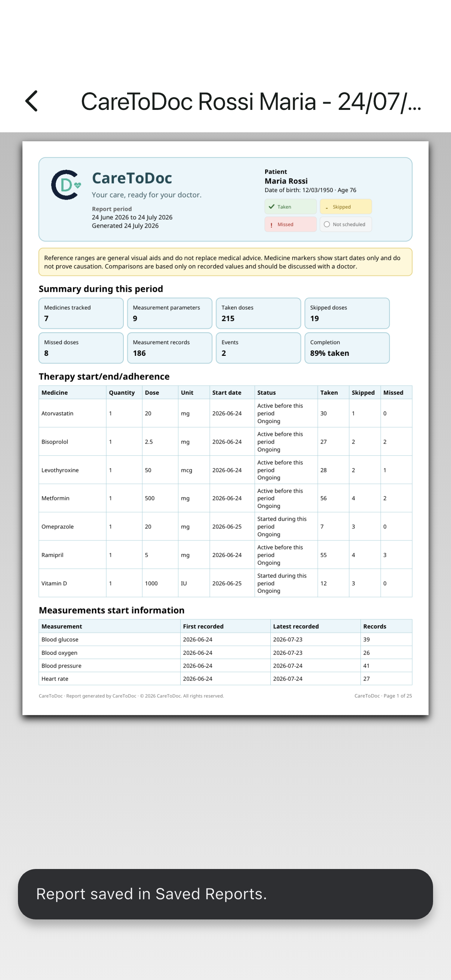The image size is (451, 980).
Task: Tap the report title in the header
Action: pos(251,102)
